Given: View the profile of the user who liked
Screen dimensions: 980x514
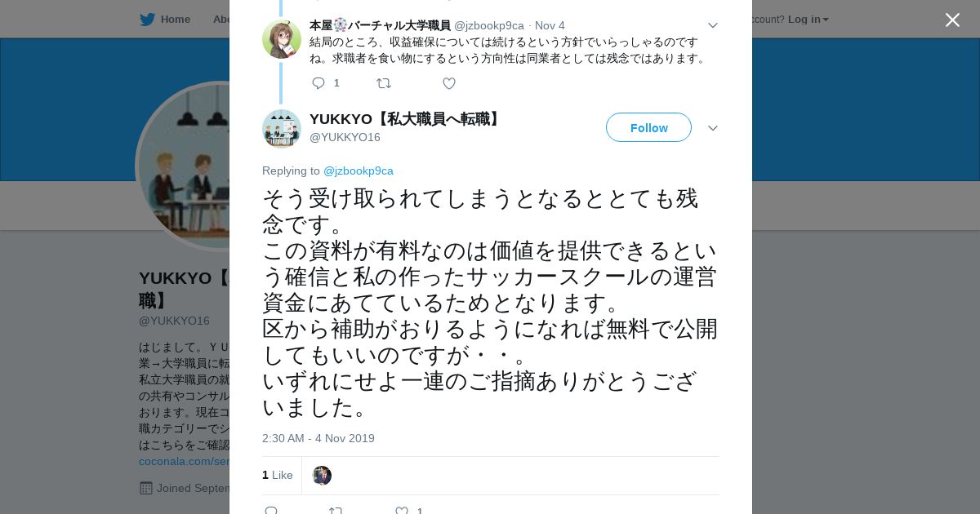Looking at the screenshot, I should pyautogui.click(x=322, y=476).
